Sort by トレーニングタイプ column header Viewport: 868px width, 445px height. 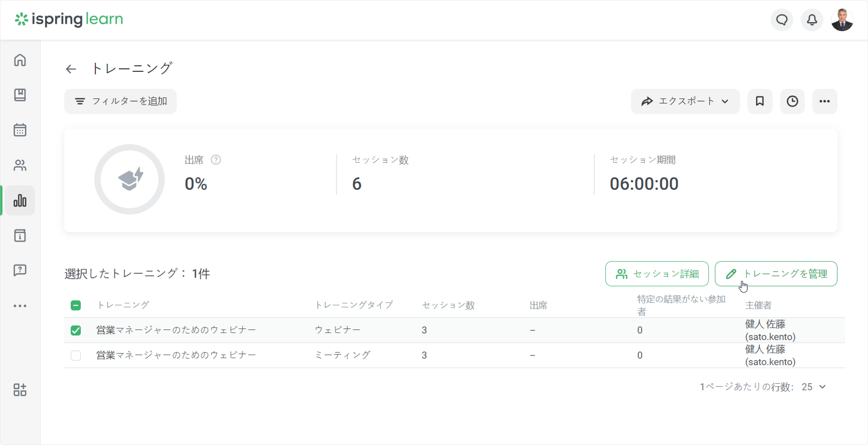(354, 305)
